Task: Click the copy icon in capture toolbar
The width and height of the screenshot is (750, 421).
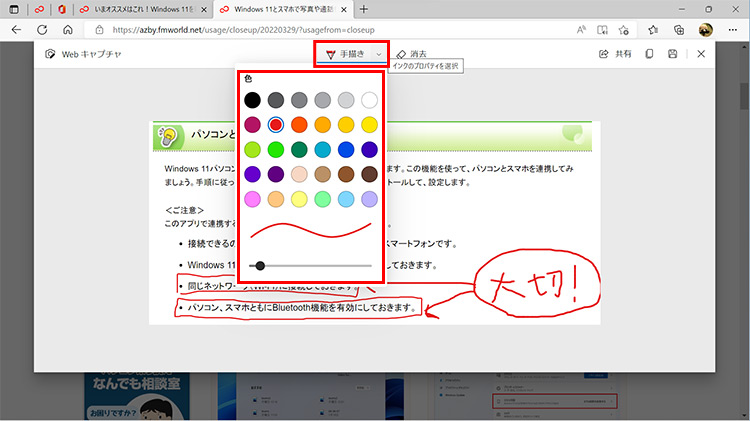Action: pos(650,54)
